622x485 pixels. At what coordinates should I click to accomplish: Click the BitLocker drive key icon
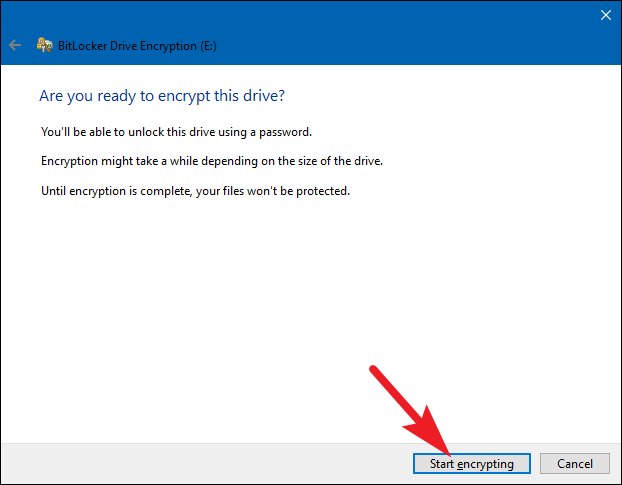coord(44,45)
